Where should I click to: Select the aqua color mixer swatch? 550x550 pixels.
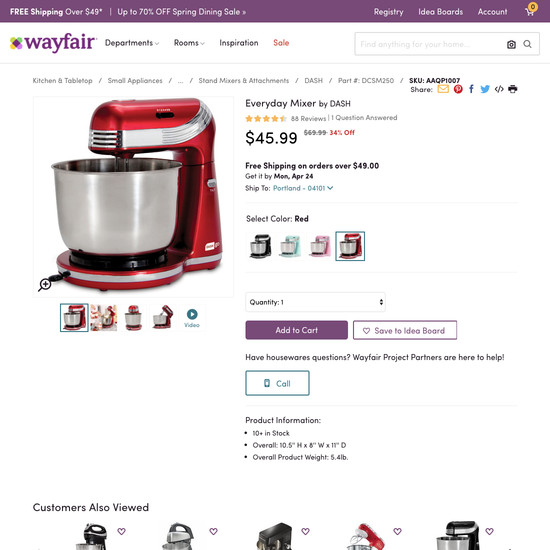(x=290, y=246)
